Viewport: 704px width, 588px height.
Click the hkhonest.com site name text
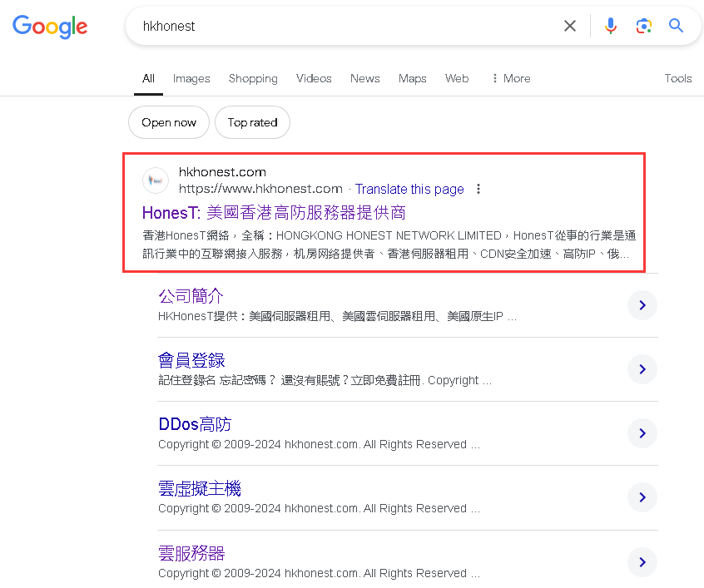click(222, 172)
